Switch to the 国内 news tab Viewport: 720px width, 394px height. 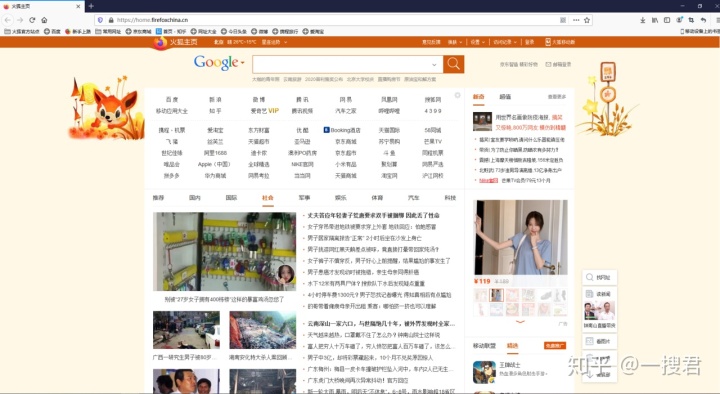point(195,197)
